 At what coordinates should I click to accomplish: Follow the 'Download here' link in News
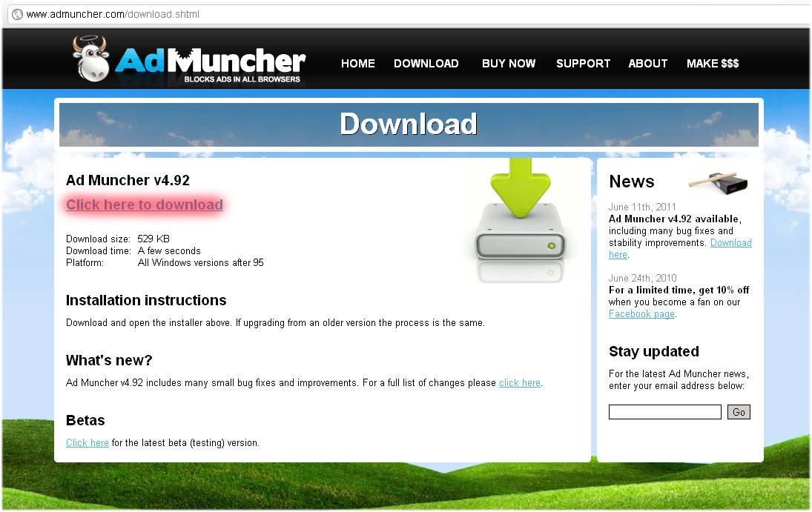click(x=730, y=243)
